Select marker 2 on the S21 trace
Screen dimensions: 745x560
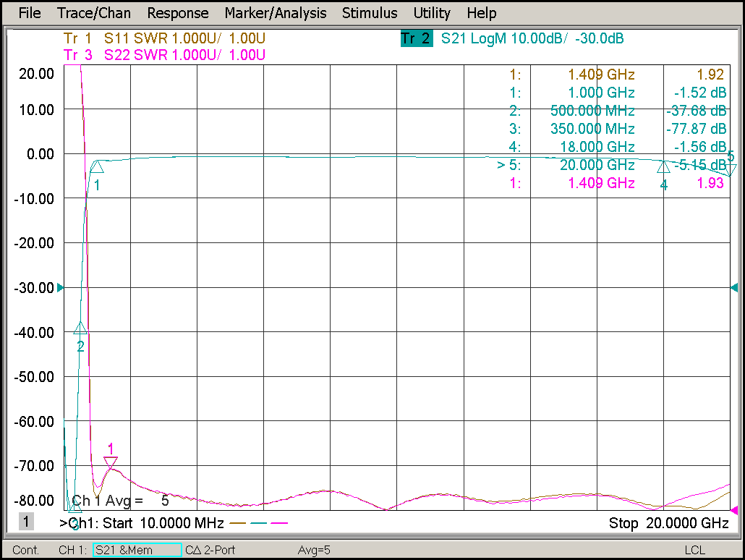tap(80, 328)
